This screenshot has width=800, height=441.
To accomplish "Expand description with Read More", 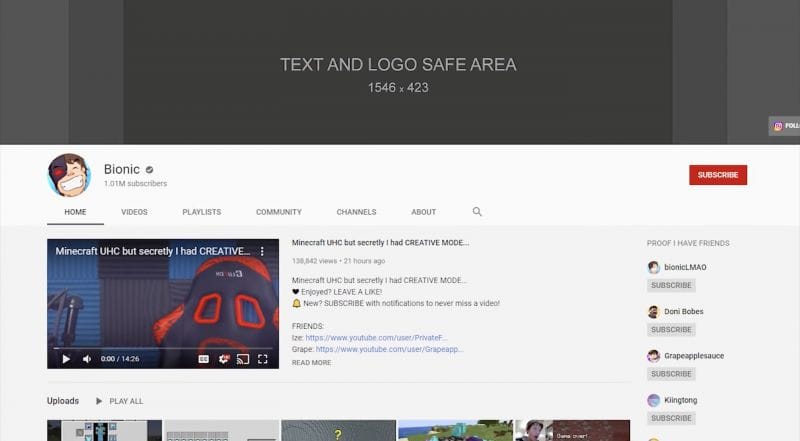I will (311, 363).
